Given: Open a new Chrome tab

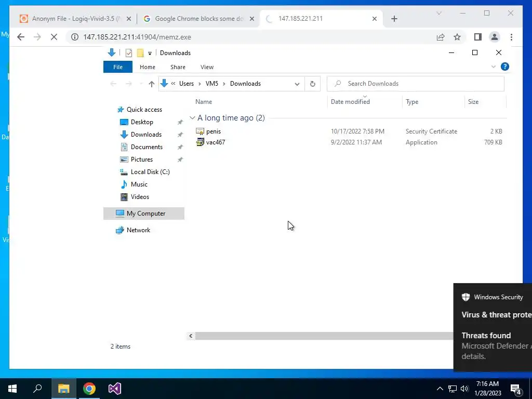Looking at the screenshot, I should [x=394, y=19].
